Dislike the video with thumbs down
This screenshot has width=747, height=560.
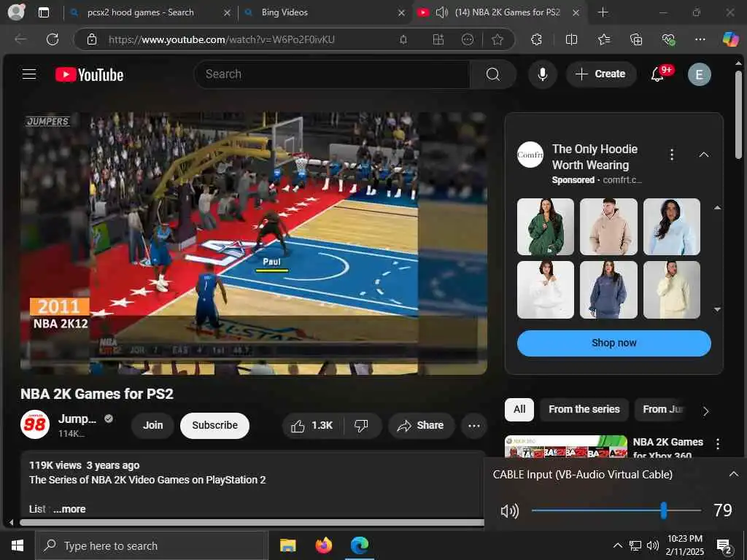pyautogui.click(x=362, y=425)
